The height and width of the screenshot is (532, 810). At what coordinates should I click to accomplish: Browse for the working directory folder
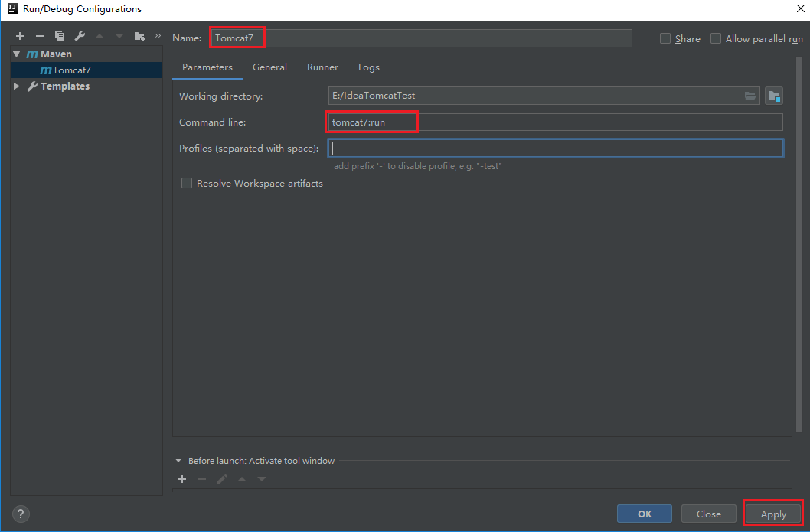pos(750,96)
